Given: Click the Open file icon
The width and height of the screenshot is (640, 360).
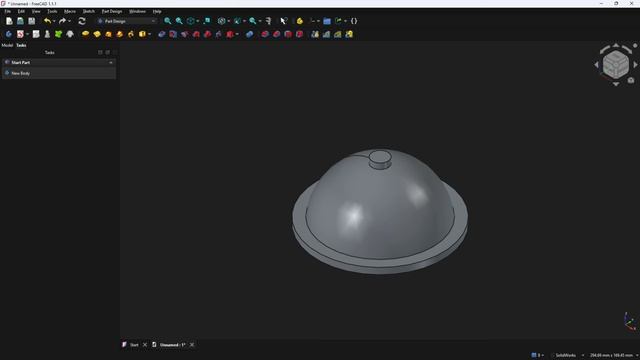Looking at the screenshot, I should [x=20, y=21].
